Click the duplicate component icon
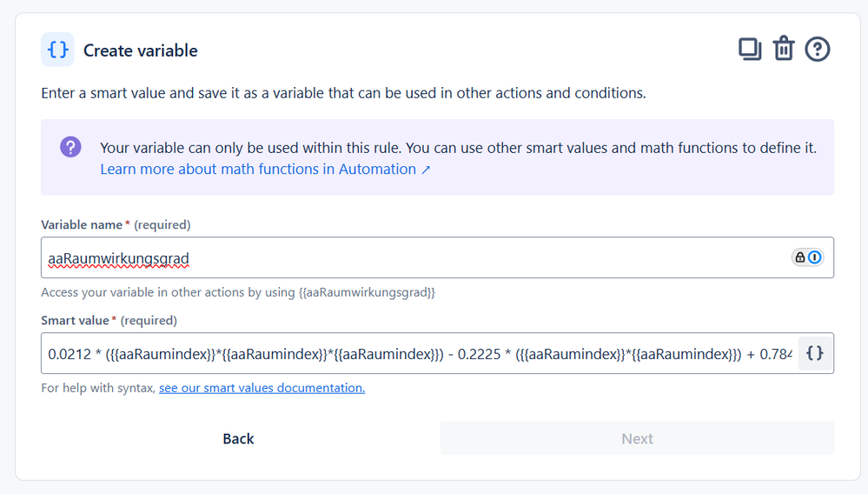This screenshot has width=868, height=494. 749,50
